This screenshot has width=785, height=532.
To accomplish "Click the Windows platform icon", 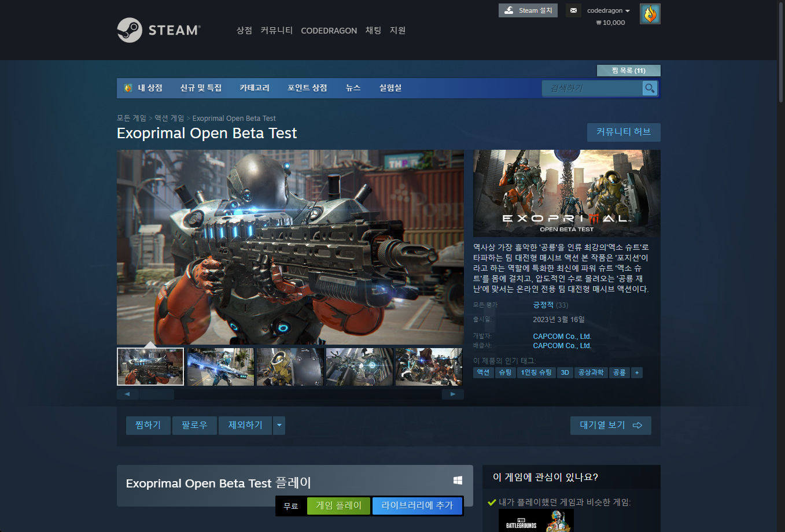I will (x=458, y=481).
